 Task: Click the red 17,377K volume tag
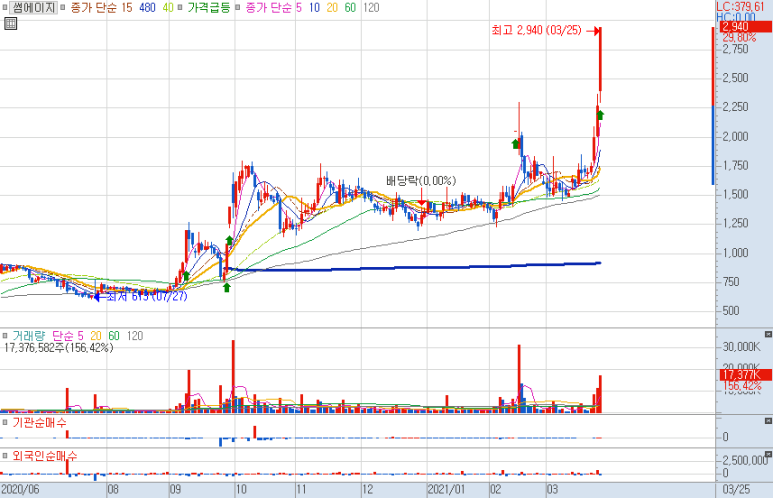pyautogui.click(x=744, y=375)
